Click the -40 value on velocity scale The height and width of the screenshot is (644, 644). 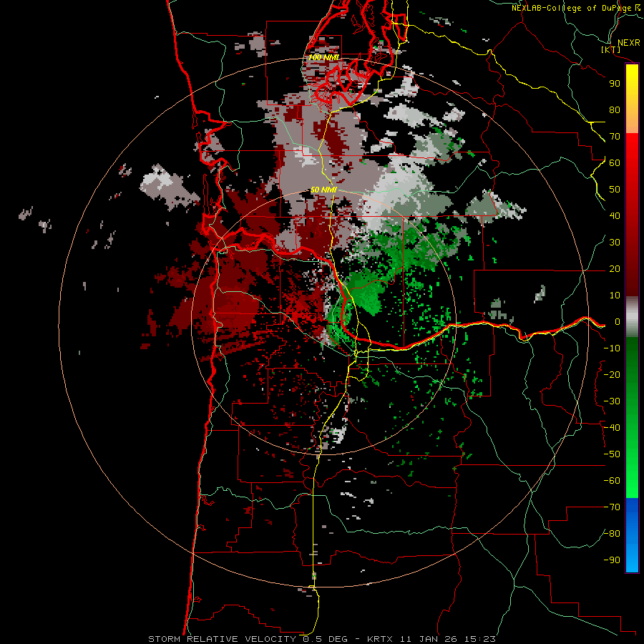click(x=612, y=428)
